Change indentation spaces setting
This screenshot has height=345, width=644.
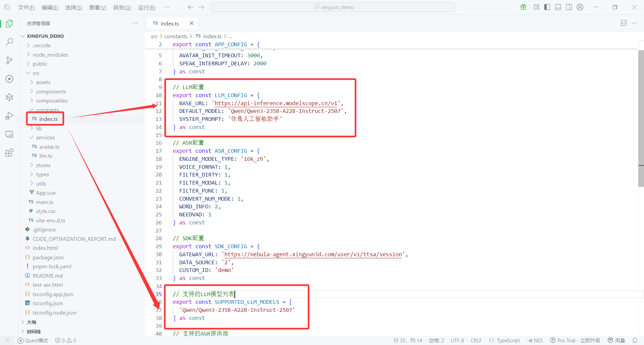(436, 340)
